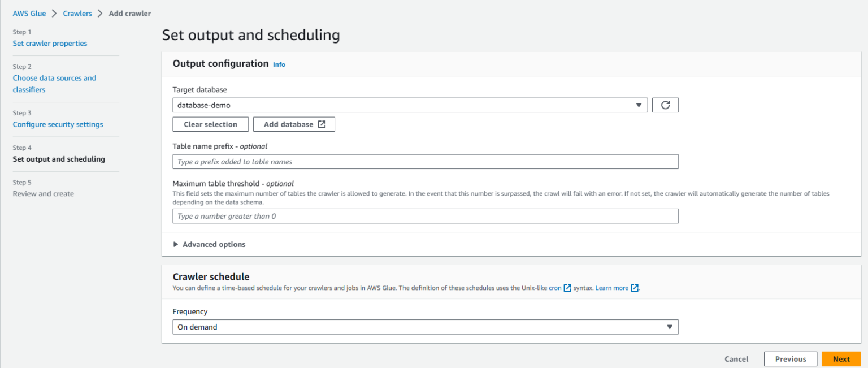868x368 pixels.
Task: Go to Step 1 Set crawler properties
Action: [x=50, y=43]
